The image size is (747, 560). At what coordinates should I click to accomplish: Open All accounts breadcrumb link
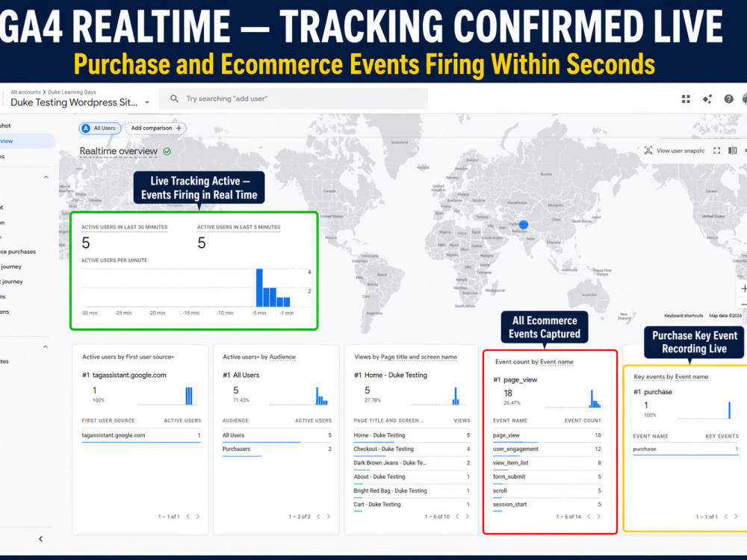click(25, 92)
